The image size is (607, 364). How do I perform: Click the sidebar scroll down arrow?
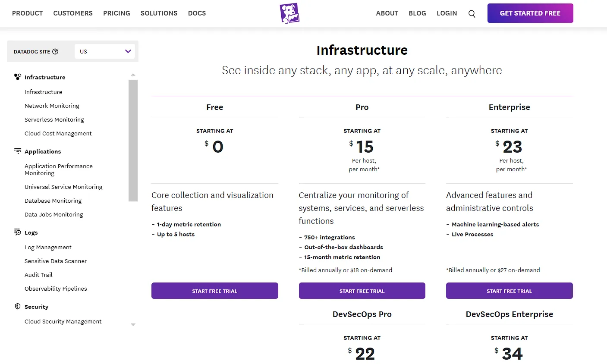(133, 325)
